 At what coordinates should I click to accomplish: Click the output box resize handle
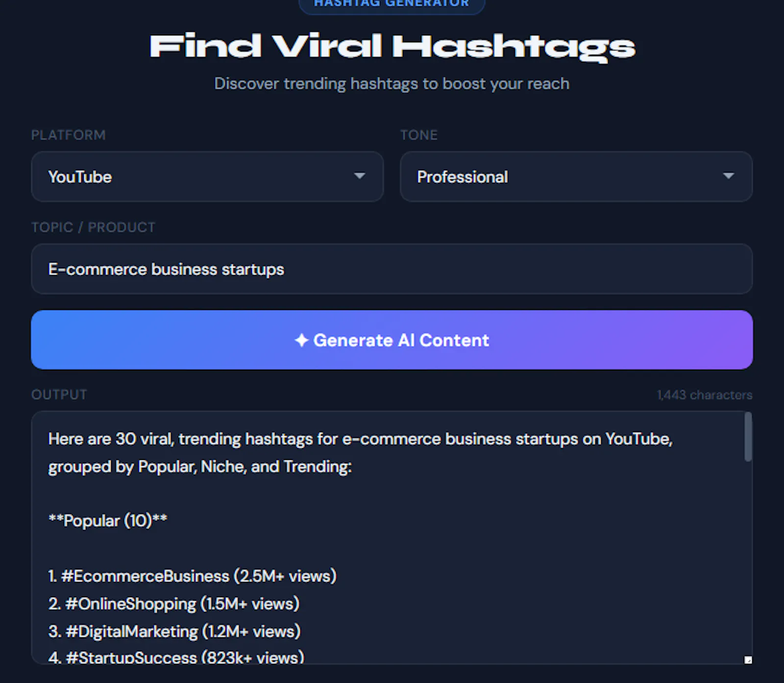[748, 660]
